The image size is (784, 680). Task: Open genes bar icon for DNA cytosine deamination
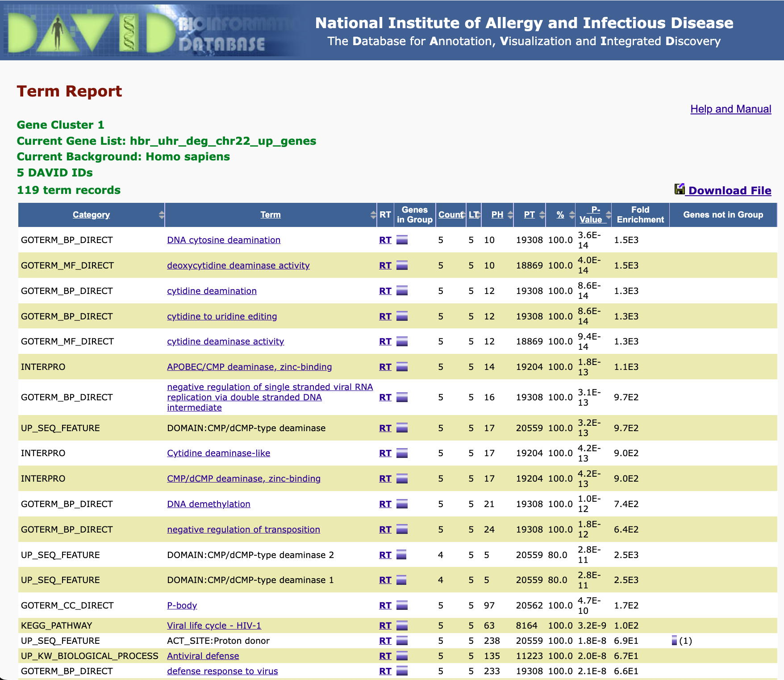click(x=402, y=240)
